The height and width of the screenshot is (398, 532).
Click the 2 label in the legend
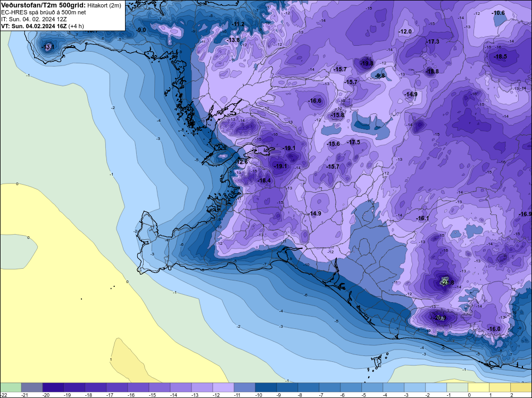tap(512, 395)
